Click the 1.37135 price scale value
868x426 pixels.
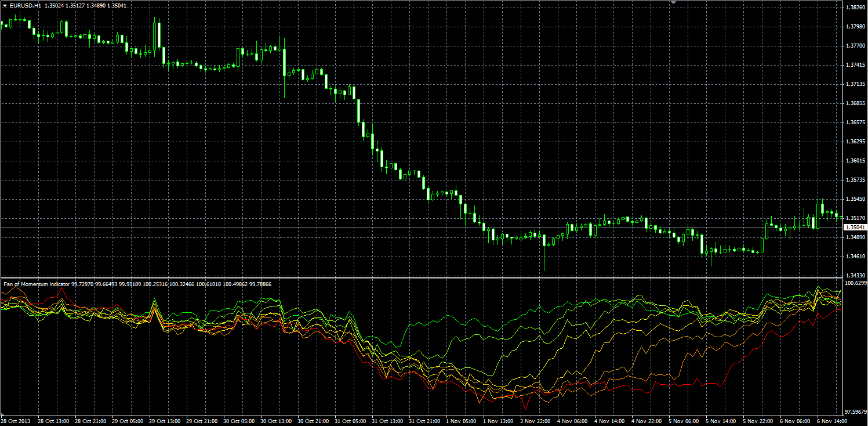point(856,84)
